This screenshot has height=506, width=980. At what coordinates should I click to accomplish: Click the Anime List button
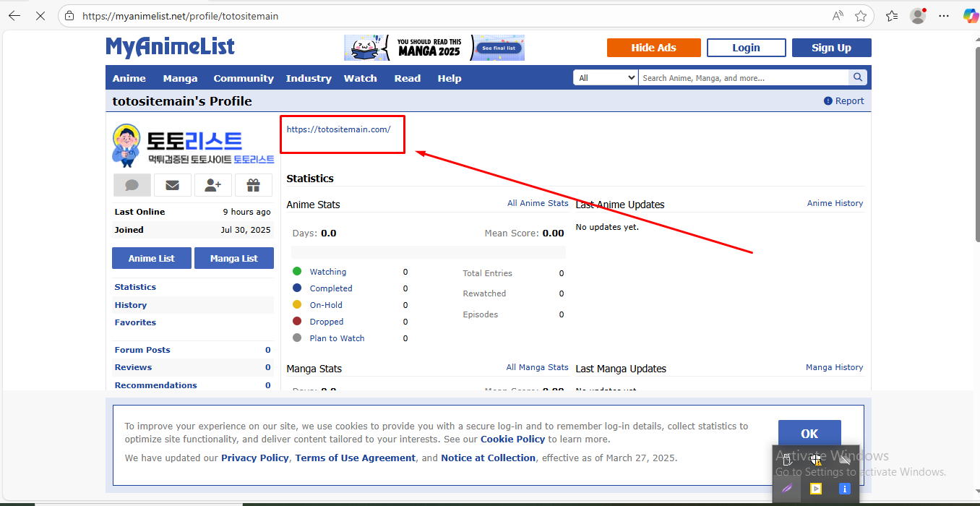(x=152, y=258)
